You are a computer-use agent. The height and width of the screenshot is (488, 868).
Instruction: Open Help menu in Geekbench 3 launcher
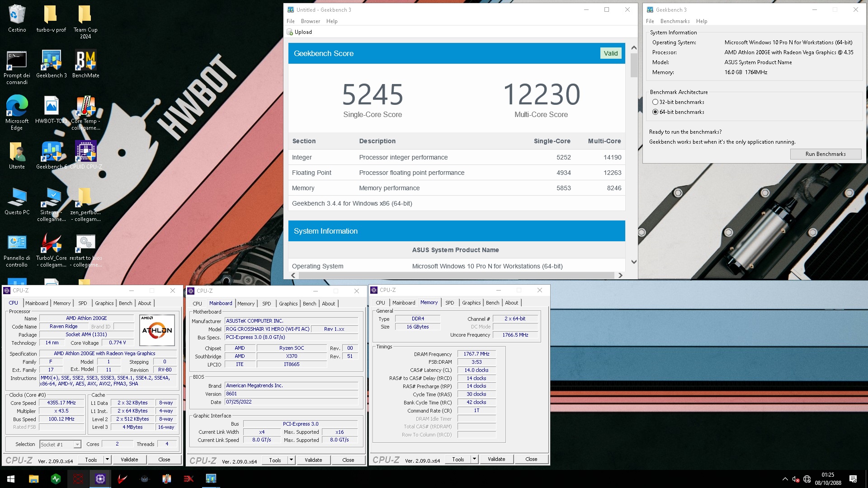[x=702, y=21]
